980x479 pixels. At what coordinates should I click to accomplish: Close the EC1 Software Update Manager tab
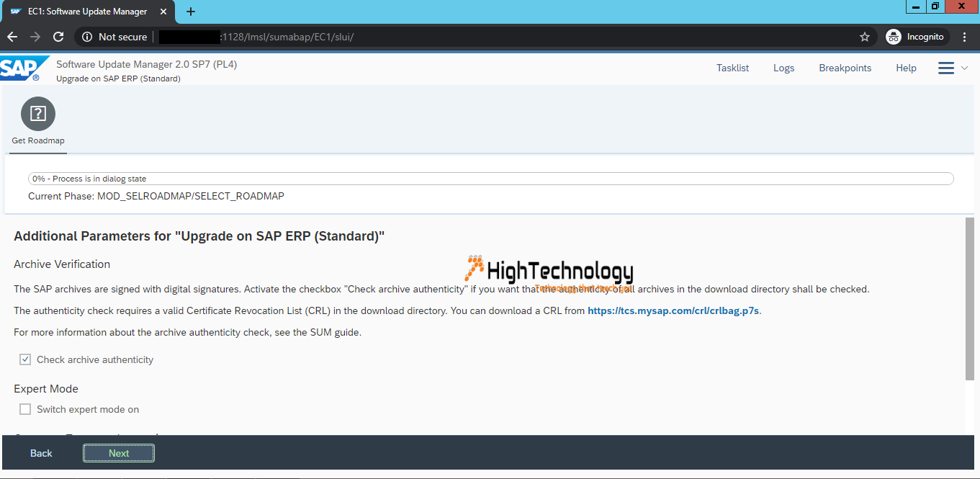tap(163, 12)
